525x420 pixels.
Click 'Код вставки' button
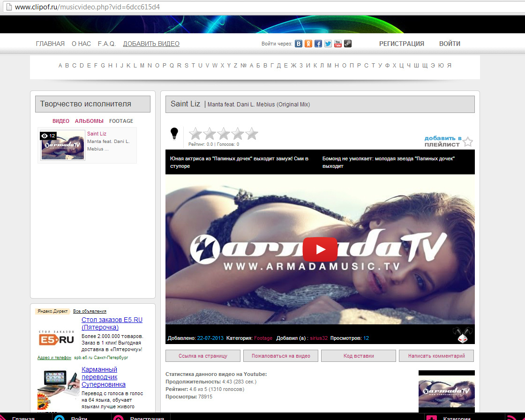pos(359,356)
